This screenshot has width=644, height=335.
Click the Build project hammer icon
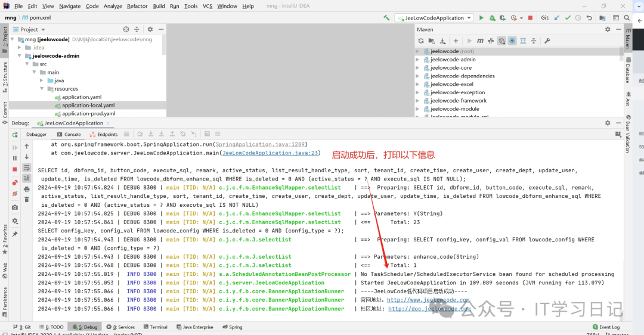[386, 18]
